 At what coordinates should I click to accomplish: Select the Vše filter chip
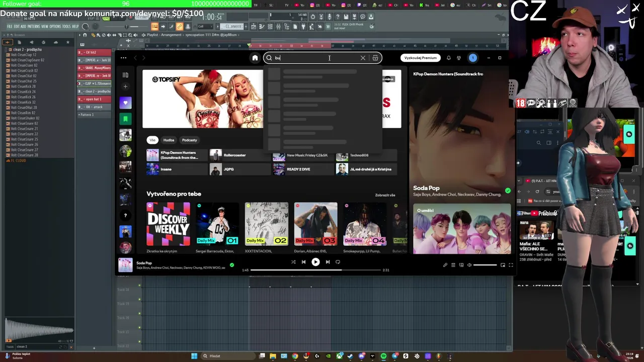coord(152,140)
